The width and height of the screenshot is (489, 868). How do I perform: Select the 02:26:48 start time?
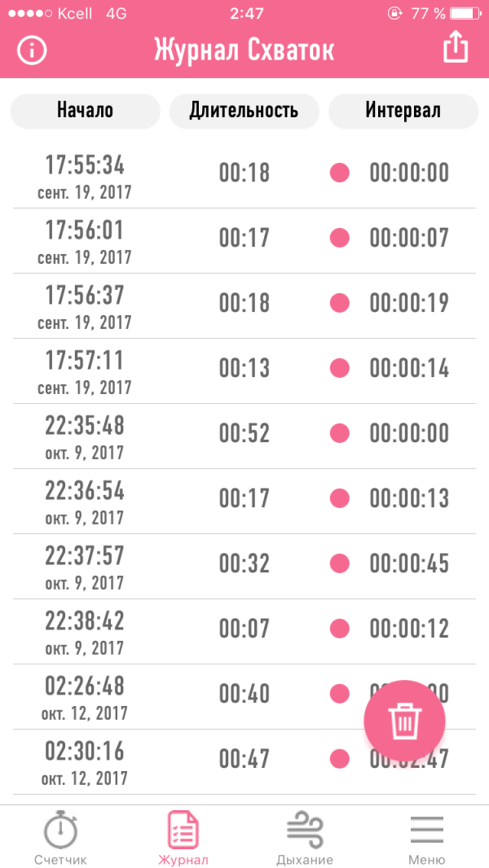[85, 686]
